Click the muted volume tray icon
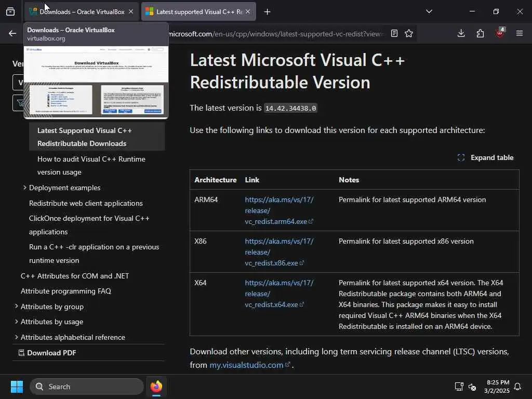Viewport: 532px width, 399px height. click(x=472, y=387)
